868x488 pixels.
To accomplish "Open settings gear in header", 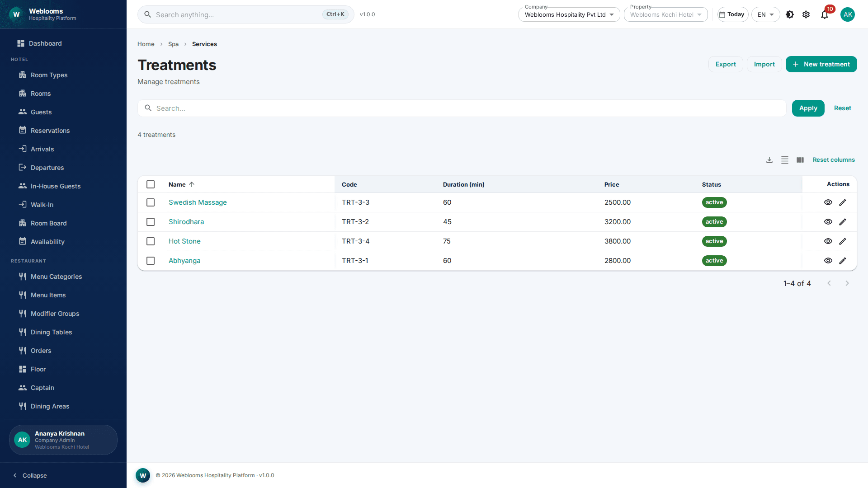I will pyautogui.click(x=806, y=14).
